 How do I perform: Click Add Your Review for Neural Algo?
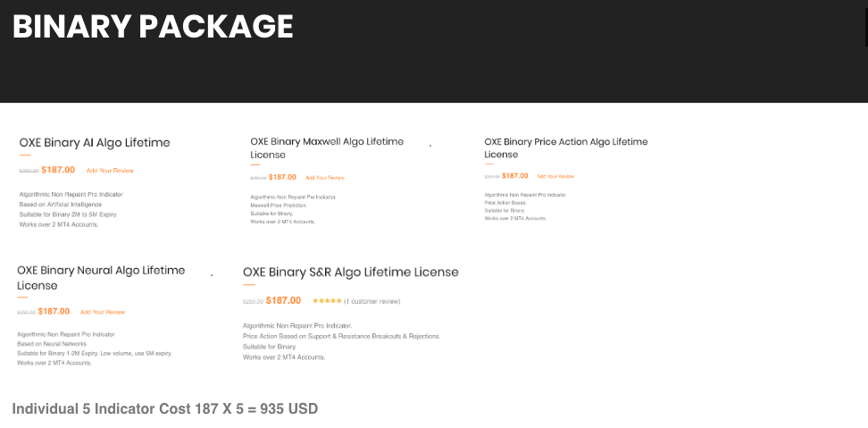(x=103, y=312)
